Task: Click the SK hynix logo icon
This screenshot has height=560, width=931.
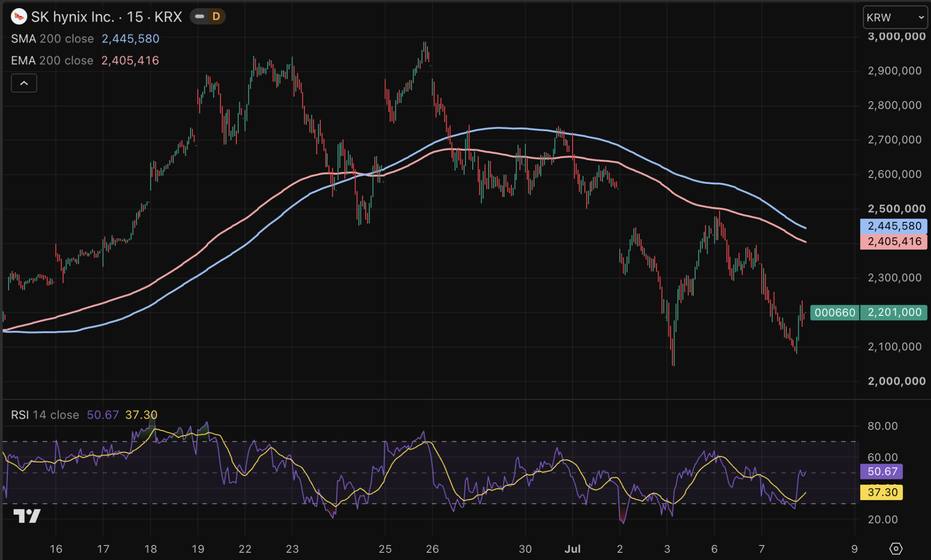Action: 19,17
